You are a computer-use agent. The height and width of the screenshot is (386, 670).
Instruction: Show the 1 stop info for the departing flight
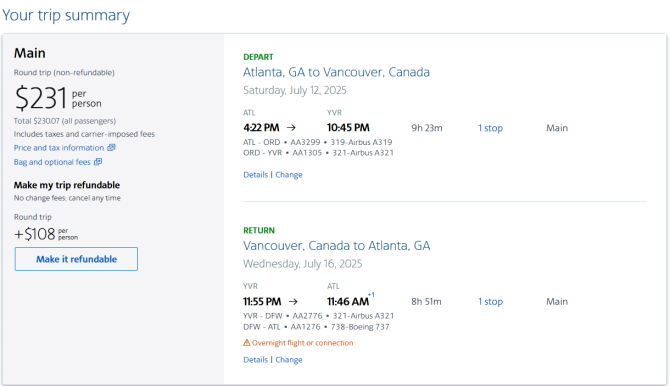click(x=491, y=128)
